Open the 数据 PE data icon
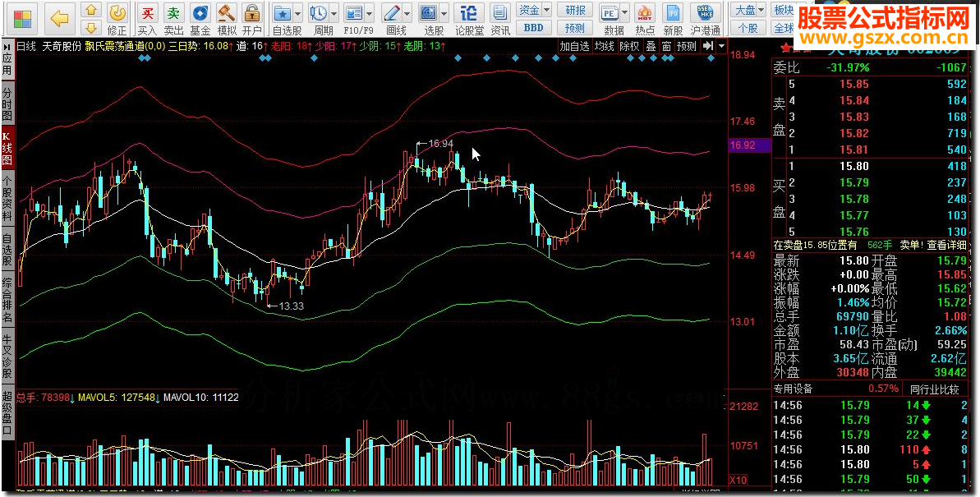This screenshot has height=497, width=980. (x=610, y=12)
